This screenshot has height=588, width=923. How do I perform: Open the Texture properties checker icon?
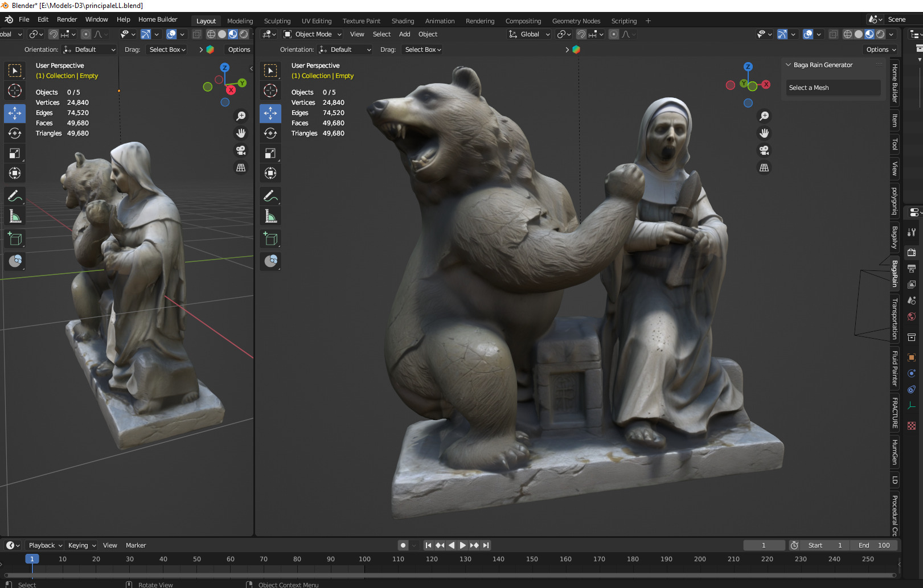[912, 426]
